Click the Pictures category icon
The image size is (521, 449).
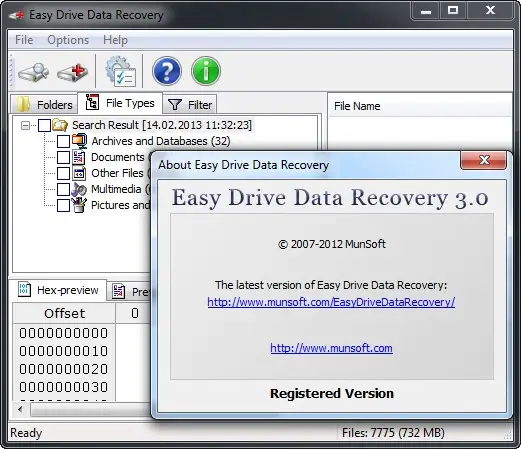pyautogui.click(x=79, y=205)
